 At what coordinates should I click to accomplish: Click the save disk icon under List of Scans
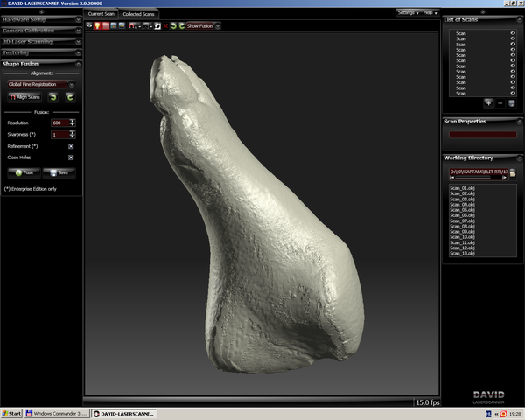pyautogui.click(x=510, y=102)
